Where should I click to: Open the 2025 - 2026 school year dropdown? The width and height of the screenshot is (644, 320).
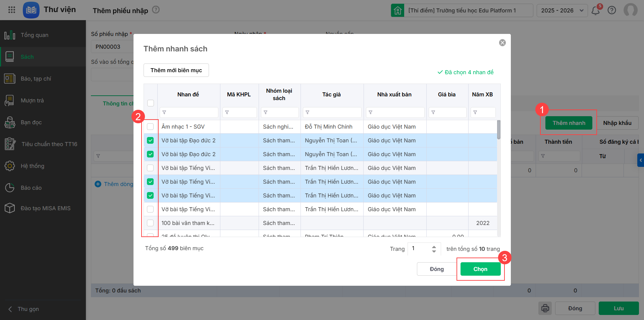pyautogui.click(x=562, y=10)
